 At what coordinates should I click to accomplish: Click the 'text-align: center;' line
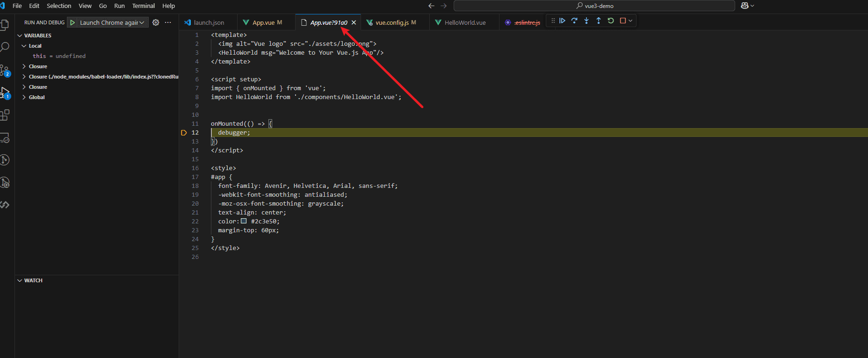point(252,213)
